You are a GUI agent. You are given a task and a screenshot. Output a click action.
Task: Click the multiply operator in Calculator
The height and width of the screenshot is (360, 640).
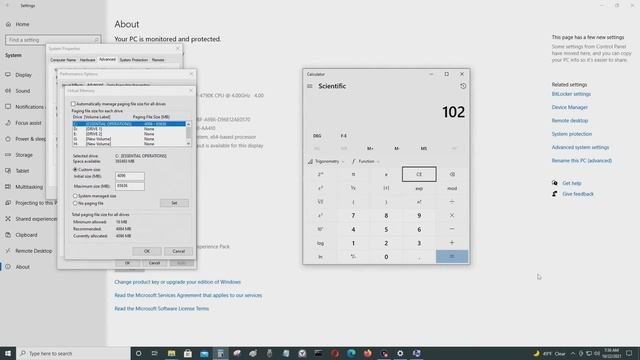click(x=452, y=216)
